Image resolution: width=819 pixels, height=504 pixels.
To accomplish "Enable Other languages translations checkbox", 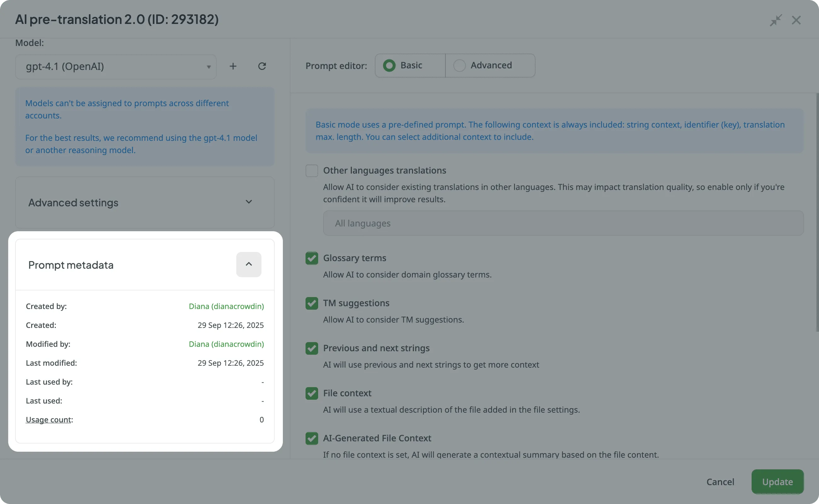I will (312, 171).
